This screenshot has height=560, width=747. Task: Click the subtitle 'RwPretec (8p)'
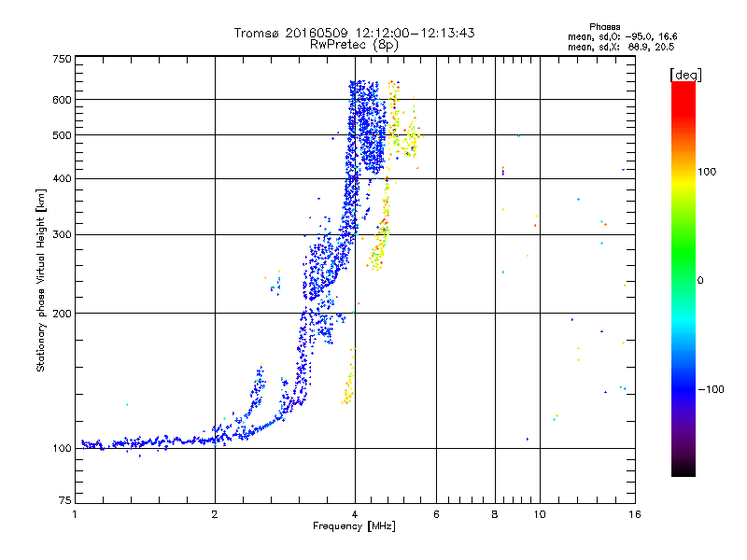tap(354, 45)
